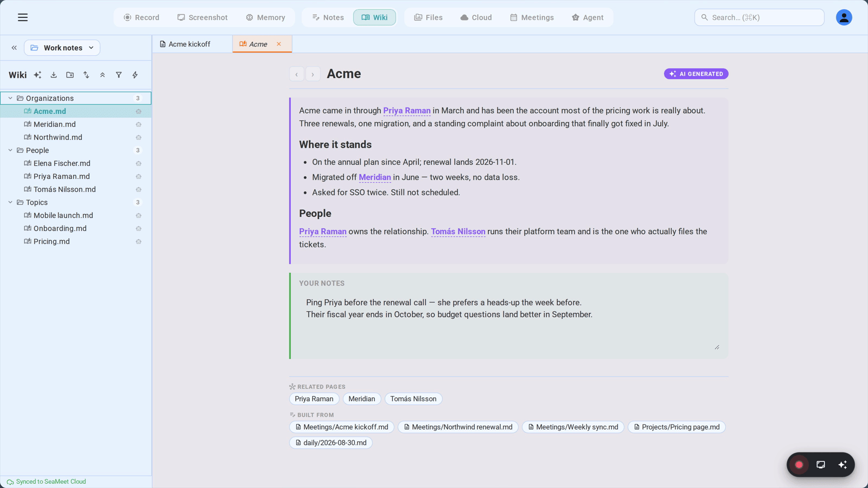
Task: Open the Memory tab
Action: coord(266,17)
